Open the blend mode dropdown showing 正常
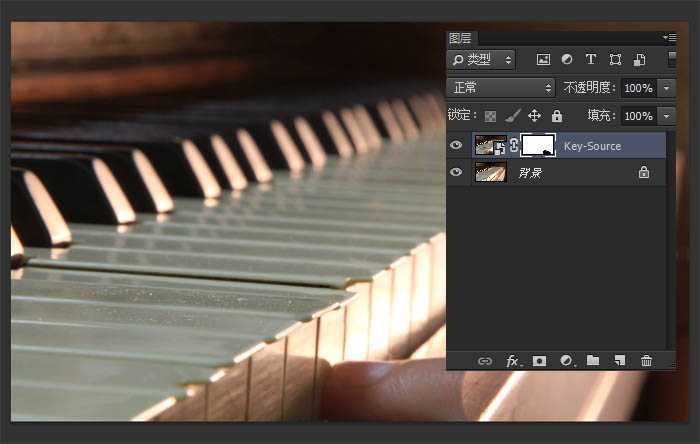This screenshot has height=444, width=700. pos(501,87)
